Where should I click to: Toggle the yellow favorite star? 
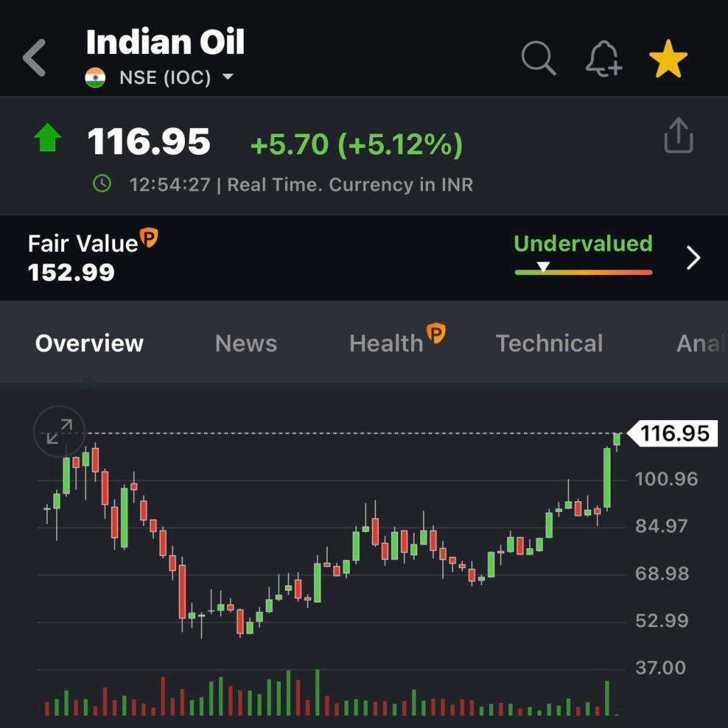(x=668, y=58)
